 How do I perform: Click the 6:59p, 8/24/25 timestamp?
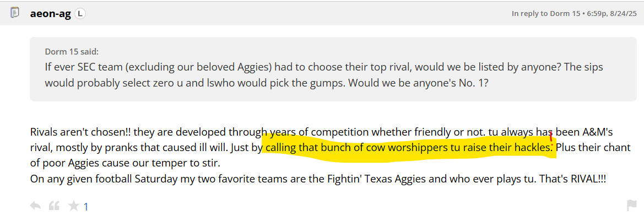pyautogui.click(x=611, y=14)
